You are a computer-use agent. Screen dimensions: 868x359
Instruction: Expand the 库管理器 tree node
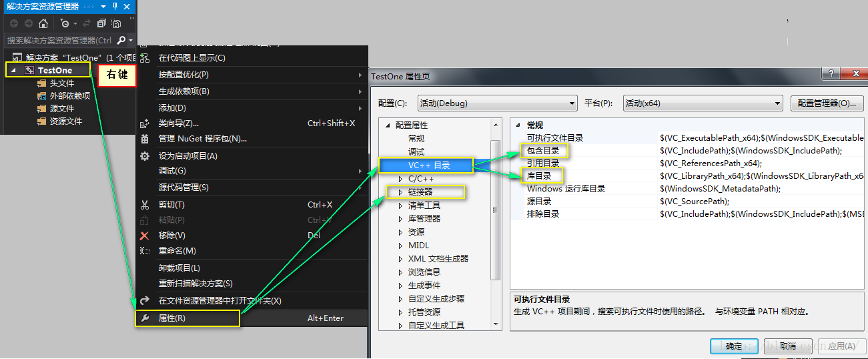tap(400, 219)
